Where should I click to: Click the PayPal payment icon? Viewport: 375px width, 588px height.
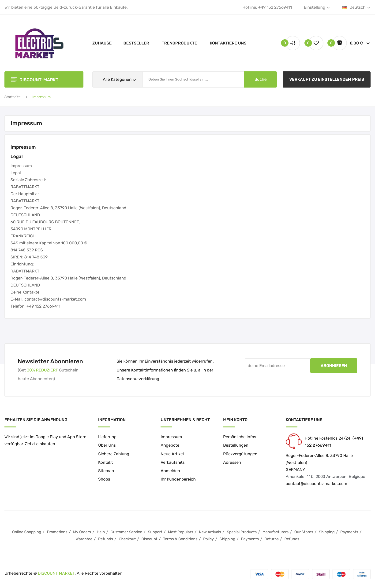point(300,574)
